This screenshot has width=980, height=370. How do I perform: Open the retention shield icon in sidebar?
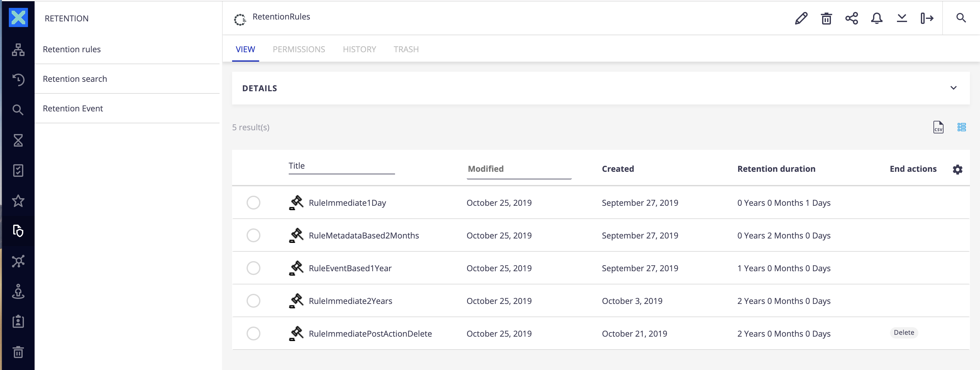click(x=18, y=231)
